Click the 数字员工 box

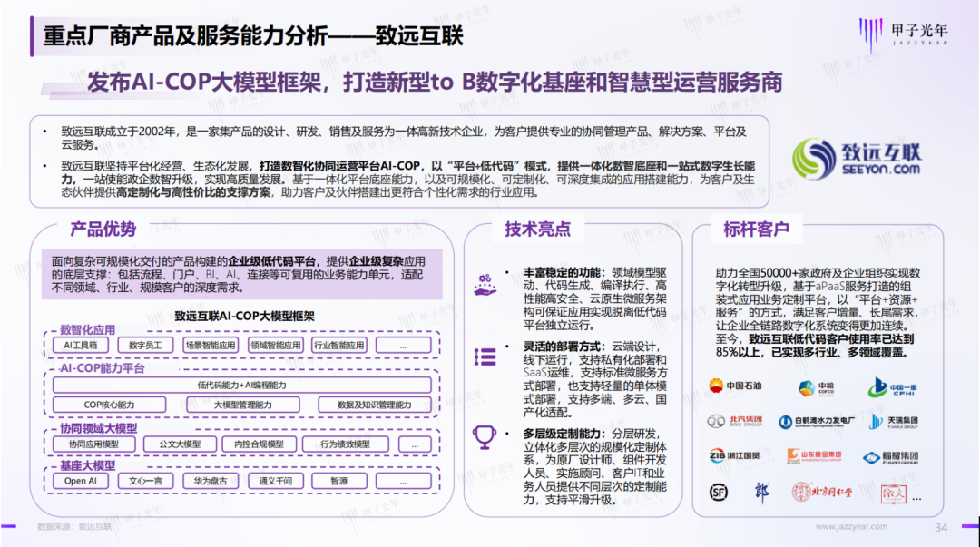[x=145, y=345]
